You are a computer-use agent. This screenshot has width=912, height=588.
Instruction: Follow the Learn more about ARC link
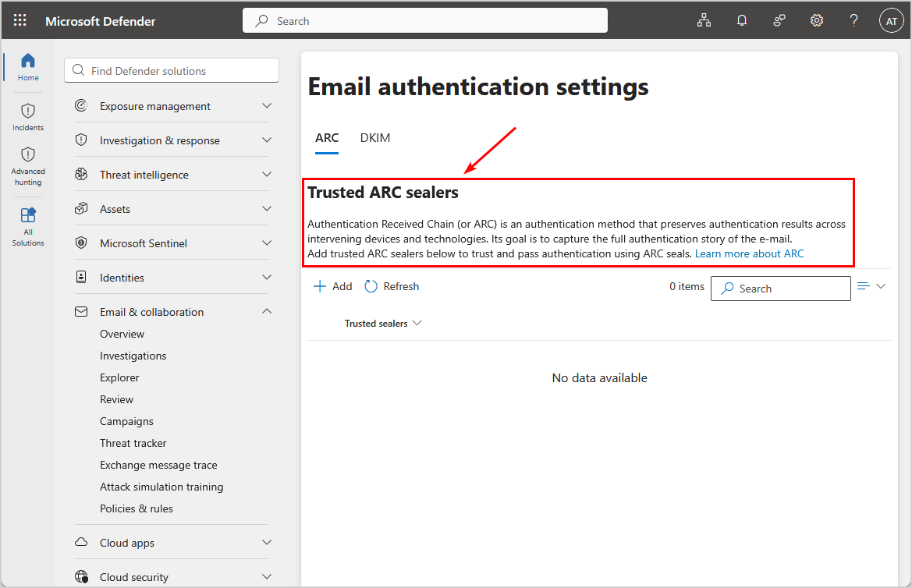click(749, 253)
